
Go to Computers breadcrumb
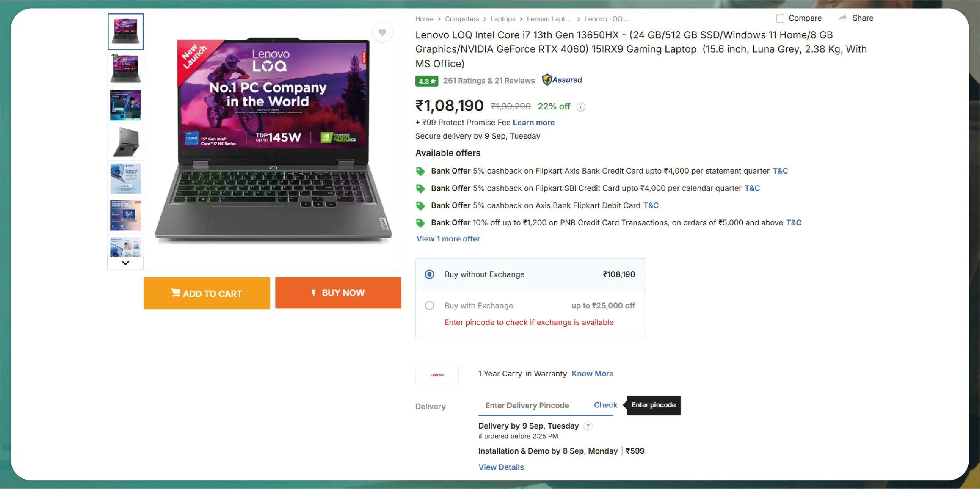tap(462, 19)
